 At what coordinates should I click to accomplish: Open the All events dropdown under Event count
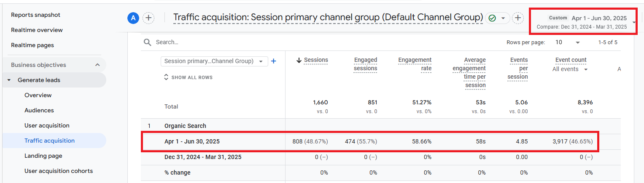point(570,69)
